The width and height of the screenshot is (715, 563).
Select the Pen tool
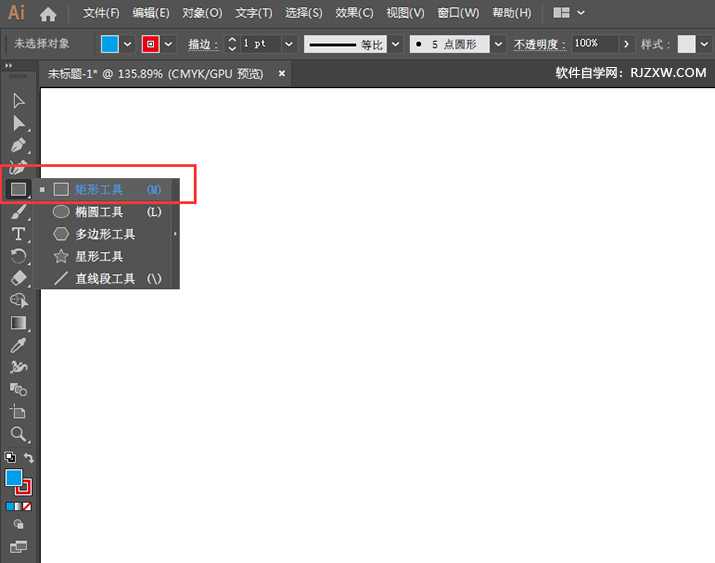[18, 145]
